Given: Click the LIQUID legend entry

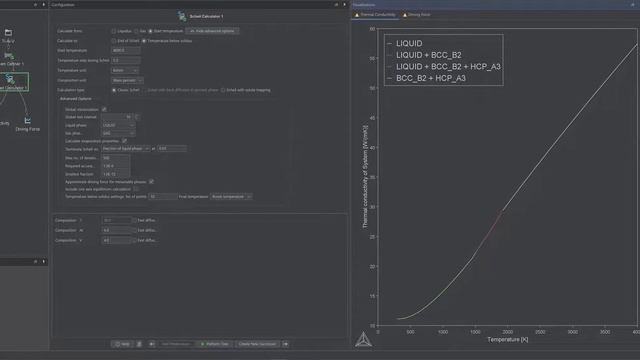Looking at the screenshot, I should pyautogui.click(x=409, y=43).
